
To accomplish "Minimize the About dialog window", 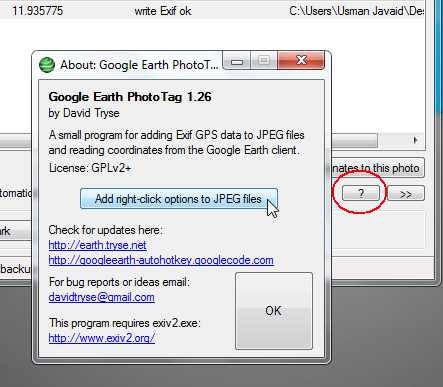I will click(237, 61).
